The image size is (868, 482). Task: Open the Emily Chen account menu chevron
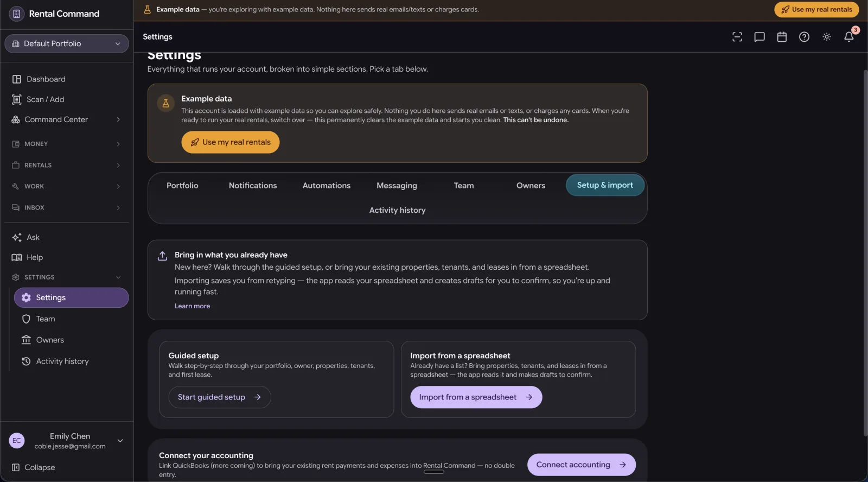click(120, 441)
